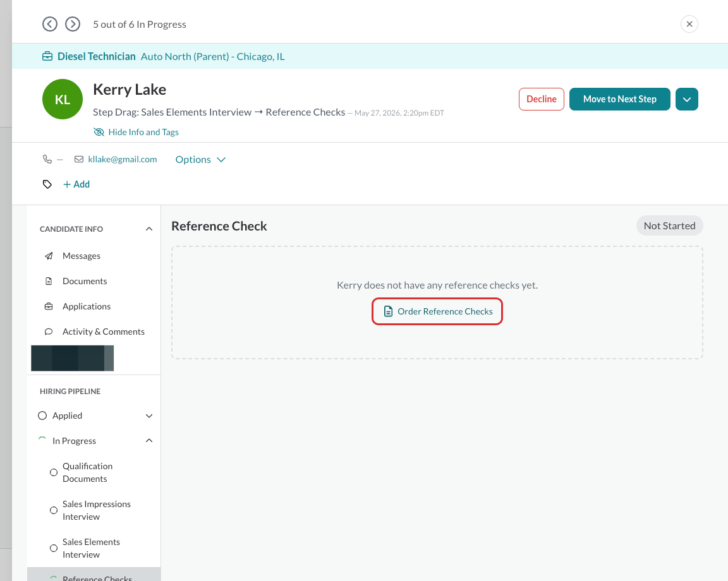
Task: Select Qualification Documents step
Action: tap(88, 472)
